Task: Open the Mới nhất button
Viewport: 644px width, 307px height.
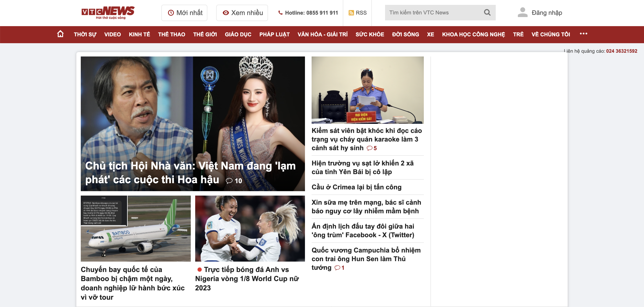Action: 185,13
